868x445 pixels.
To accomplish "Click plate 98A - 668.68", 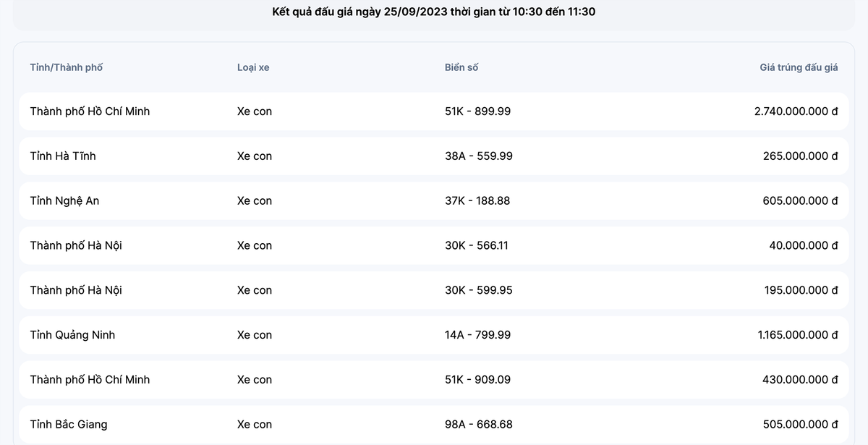I will 478,424.
